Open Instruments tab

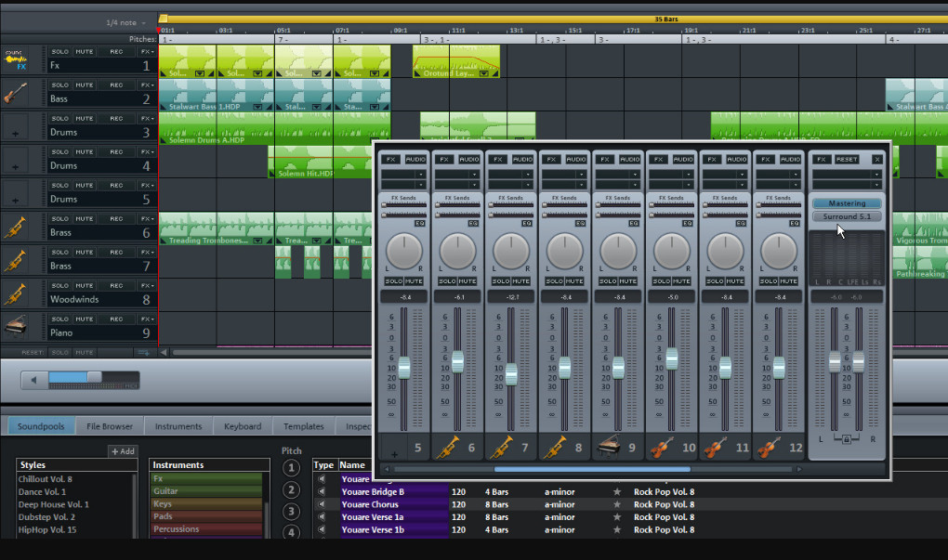tap(178, 426)
